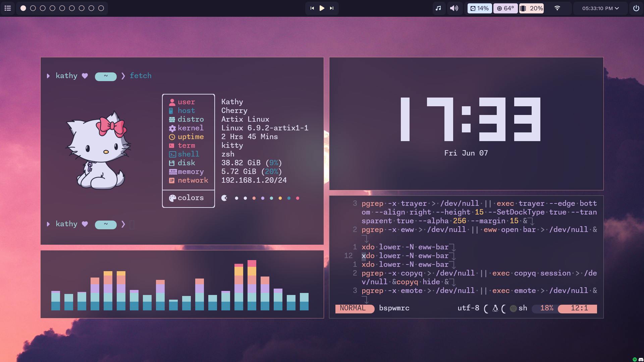Switch to the second workspace circle
Screen dimensions: 644x362
[x=33, y=8]
